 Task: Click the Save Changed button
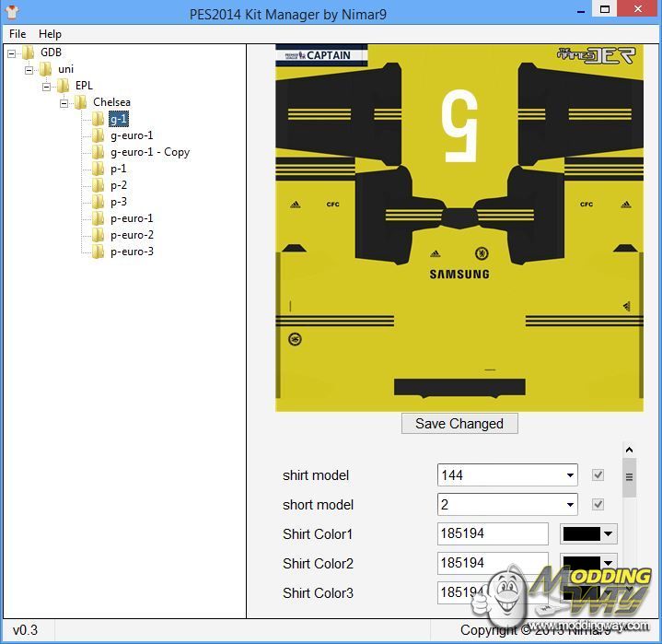click(459, 424)
